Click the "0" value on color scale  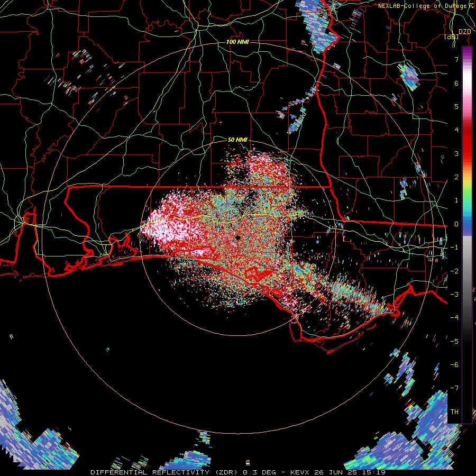[x=456, y=224]
